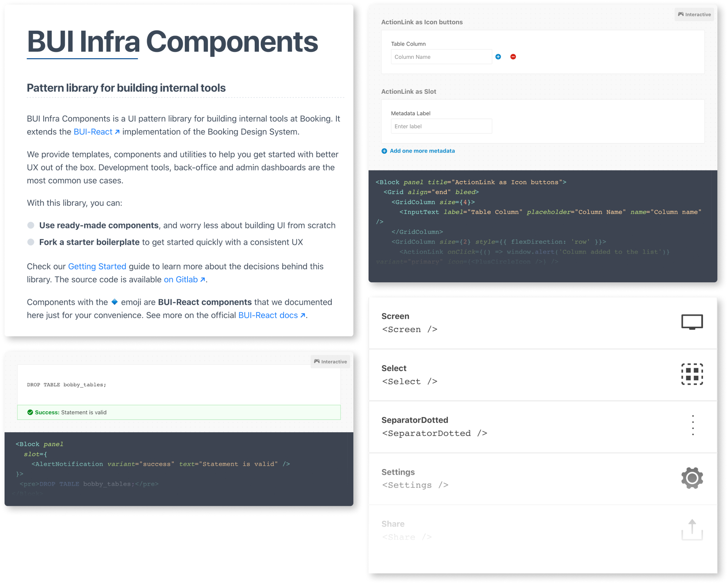Click the Enter label metadata input field

(441, 126)
